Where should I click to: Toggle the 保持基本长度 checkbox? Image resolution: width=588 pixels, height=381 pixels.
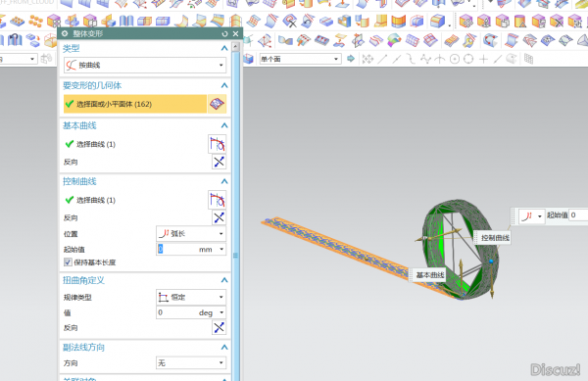coord(68,262)
